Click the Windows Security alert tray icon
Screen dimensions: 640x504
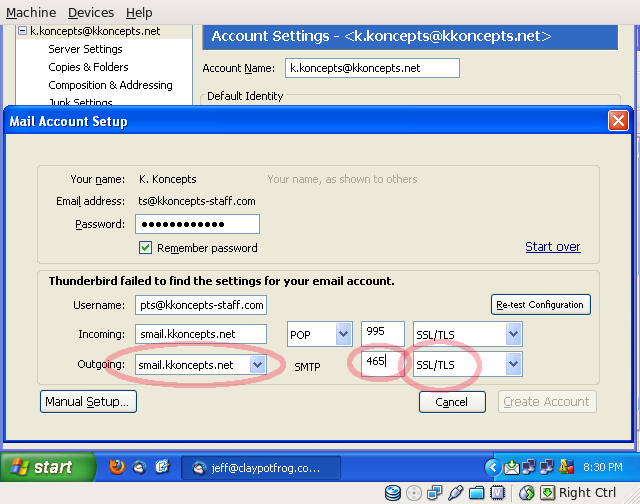(x=567, y=467)
